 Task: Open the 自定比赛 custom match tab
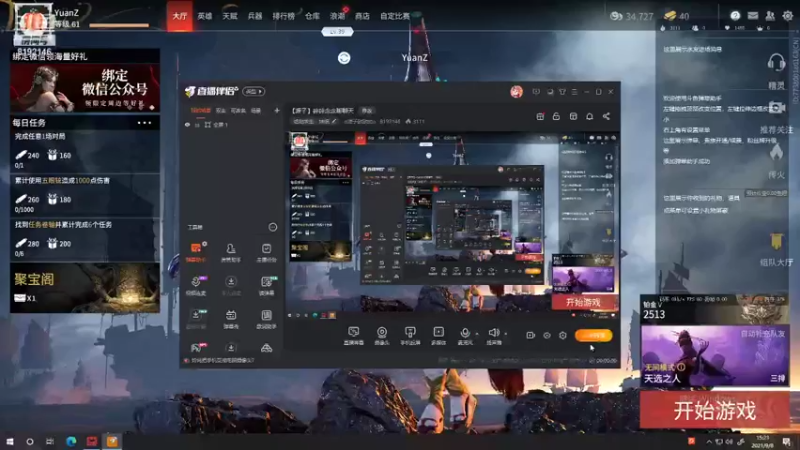pos(394,16)
